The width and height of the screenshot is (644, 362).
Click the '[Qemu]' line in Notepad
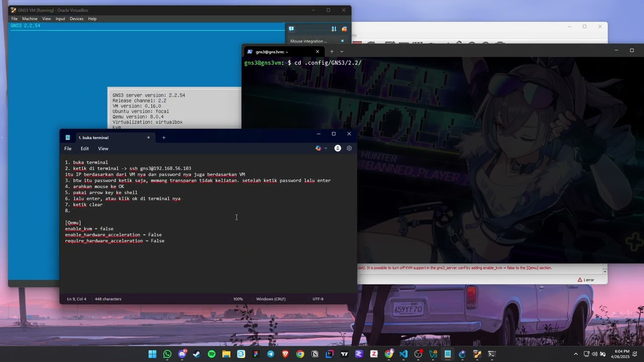(x=73, y=223)
